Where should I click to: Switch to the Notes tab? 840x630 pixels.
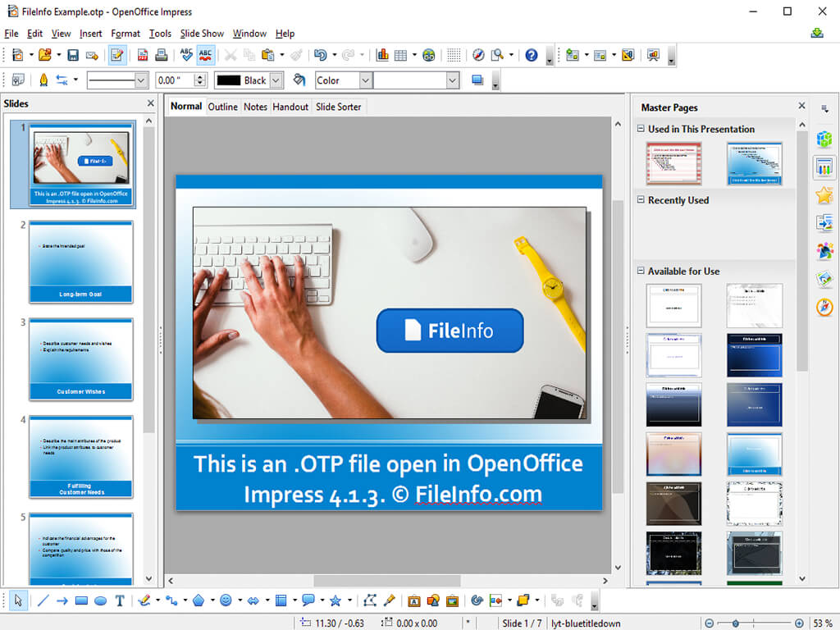[256, 107]
